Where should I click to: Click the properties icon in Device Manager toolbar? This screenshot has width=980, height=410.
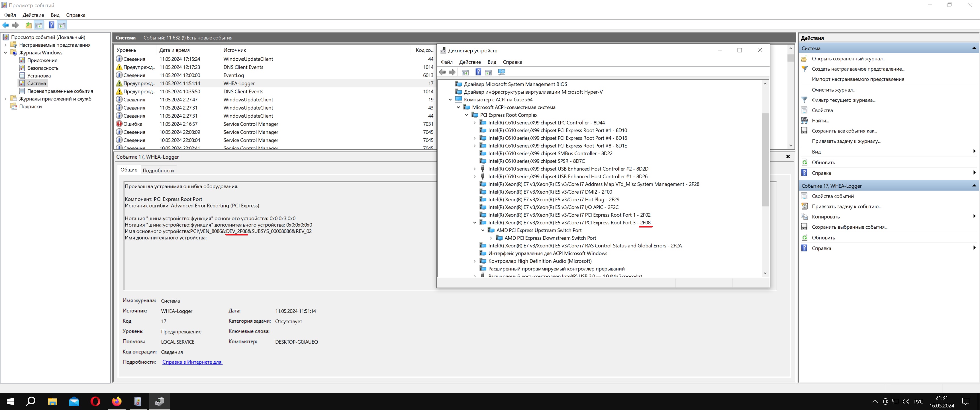coord(465,72)
